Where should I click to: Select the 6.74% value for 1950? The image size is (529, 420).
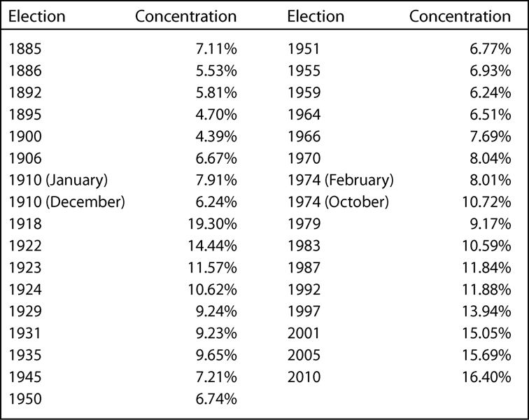point(216,400)
